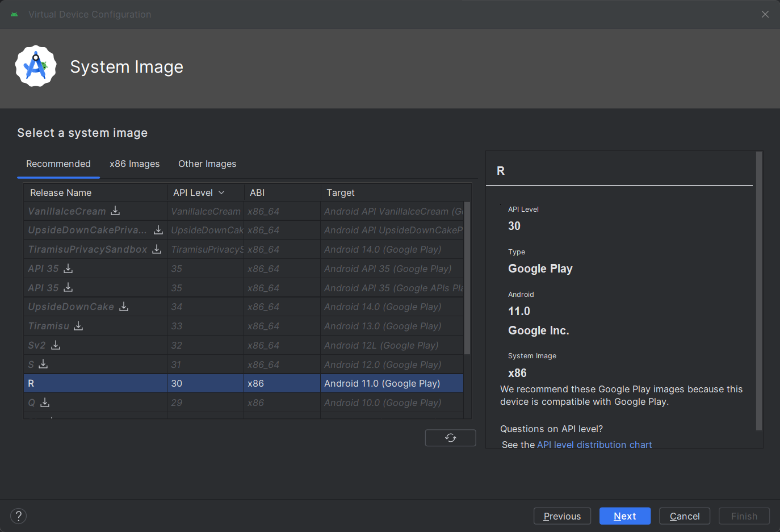
Task: Download the UpsideDownCake system image
Action: 124,306
